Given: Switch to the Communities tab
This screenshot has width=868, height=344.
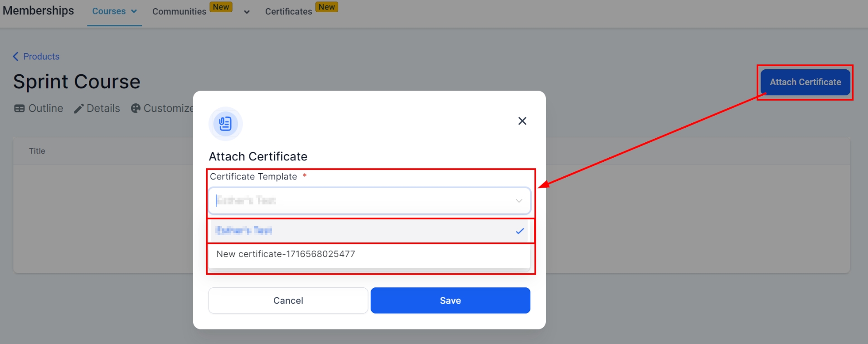Looking at the screenshot, I should tap(179, 12).
